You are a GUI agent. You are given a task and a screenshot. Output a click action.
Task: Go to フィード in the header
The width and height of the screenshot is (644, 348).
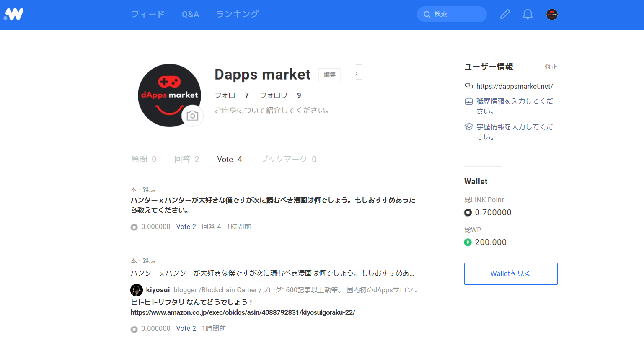[x=148, y=14]
